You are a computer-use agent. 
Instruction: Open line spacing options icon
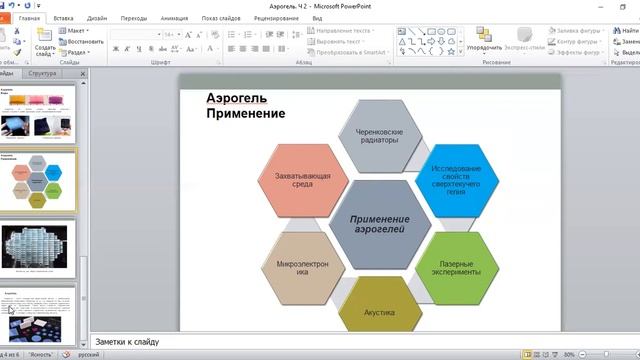coord(297,35)
